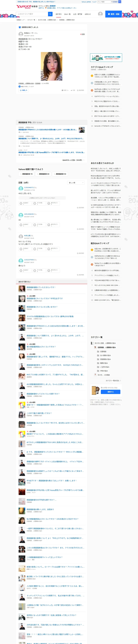
Task: Click 共有 share icon under the question
Action: [x=73, y=90]
